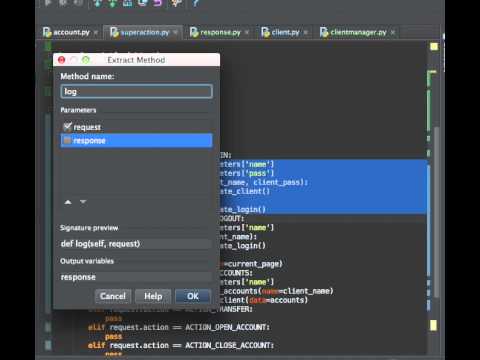Click left gutter marker beside ACTION_OPEN_ACCOUNT line

[x=48, y=327]
